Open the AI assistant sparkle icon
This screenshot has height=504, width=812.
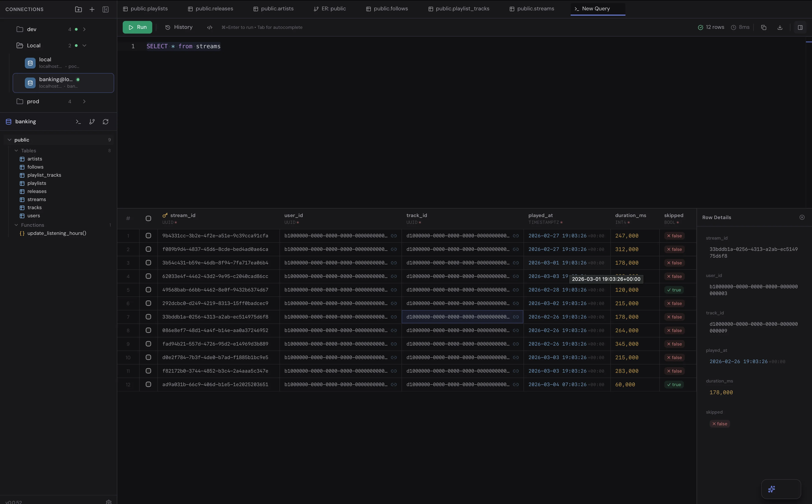pos(771,489)
